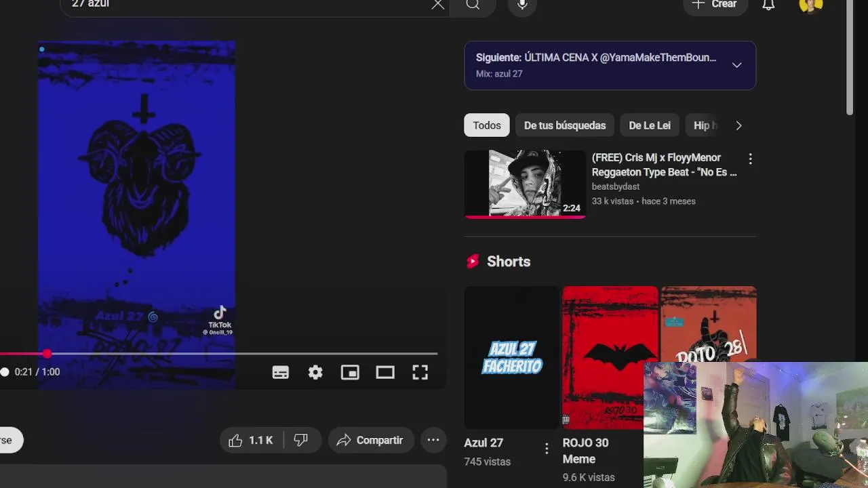
Task: Open the Cris Mj x FloyyMenor video thumbnail
Action: (525, 184)
